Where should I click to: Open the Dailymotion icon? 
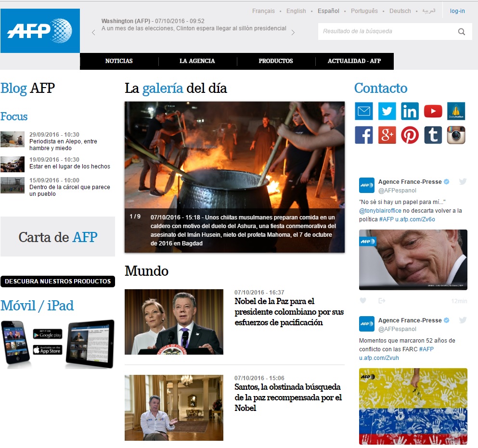[456, 111]
